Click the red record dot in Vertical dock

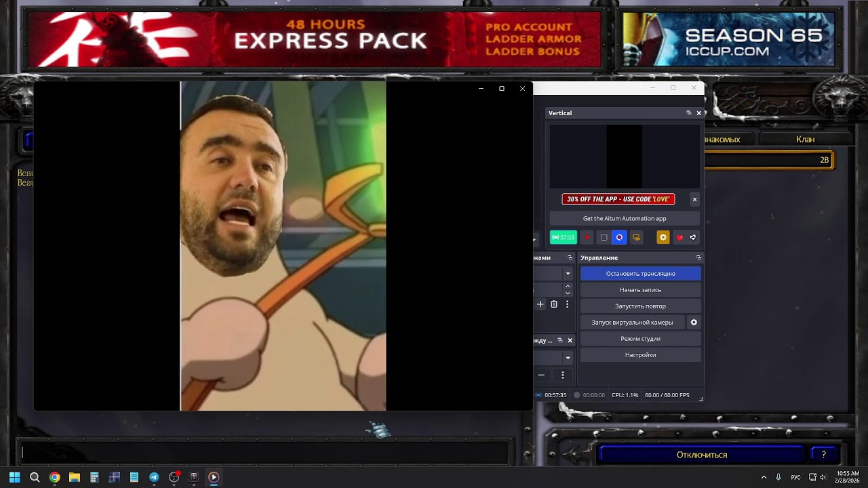point(587,237)
